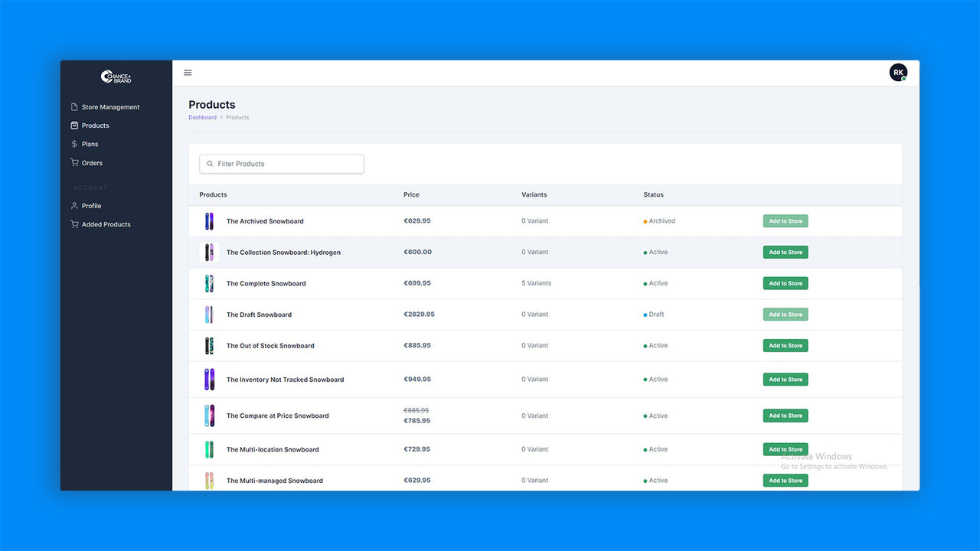The image size is (980, 551).
Task: Click the €699.95 price
Action: tap(416, 283)
